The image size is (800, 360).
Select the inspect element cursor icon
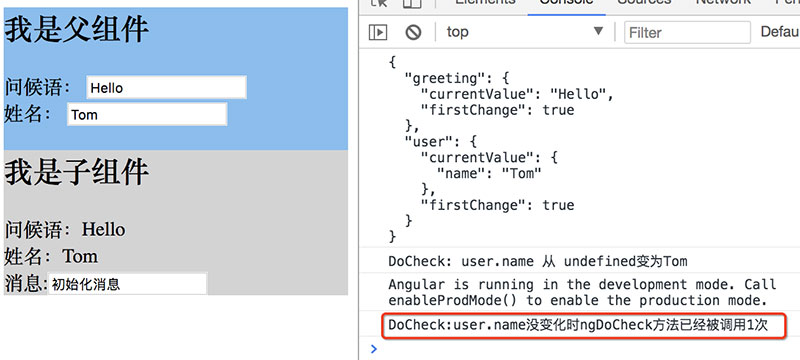click(380, 3)
